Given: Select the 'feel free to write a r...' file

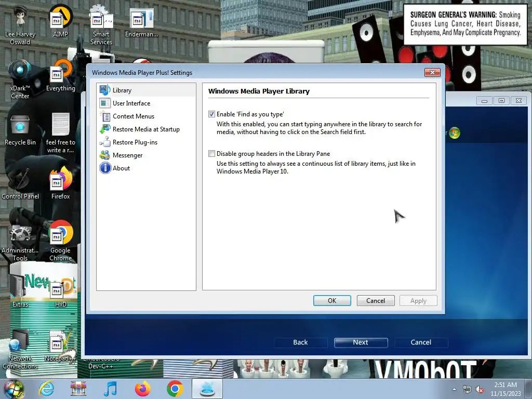Looking at the screenshot, I should point(60,133).
